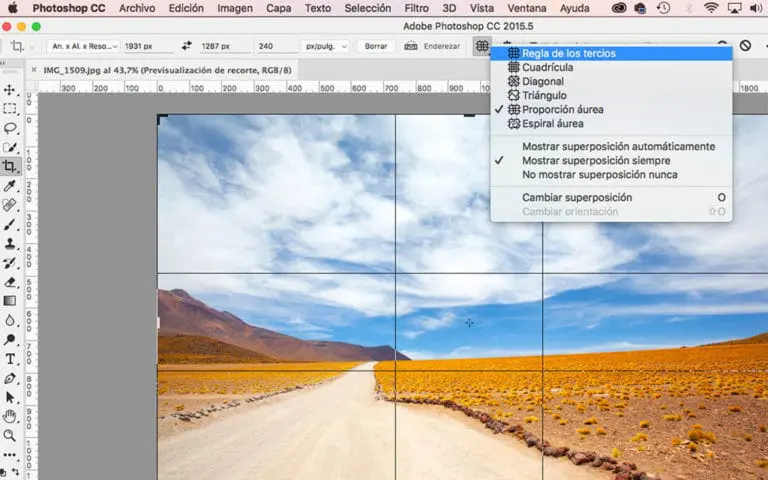This screenshot has width=768, height=480.
Task: Choose Cuadrícula overlay option
Action: click(x=611, y=68)
